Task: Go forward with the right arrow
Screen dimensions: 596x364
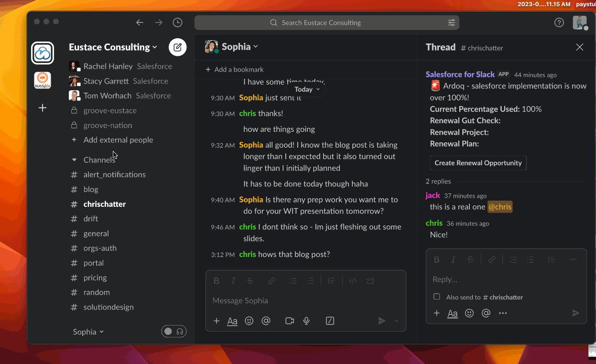Action: tap(159, 22)
